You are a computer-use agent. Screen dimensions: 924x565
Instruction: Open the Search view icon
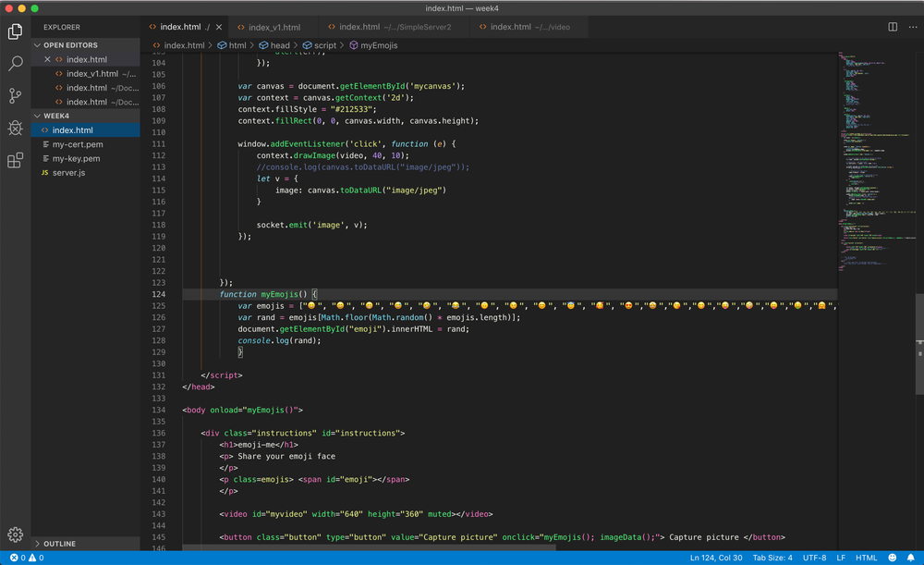(x=15, y=64)
